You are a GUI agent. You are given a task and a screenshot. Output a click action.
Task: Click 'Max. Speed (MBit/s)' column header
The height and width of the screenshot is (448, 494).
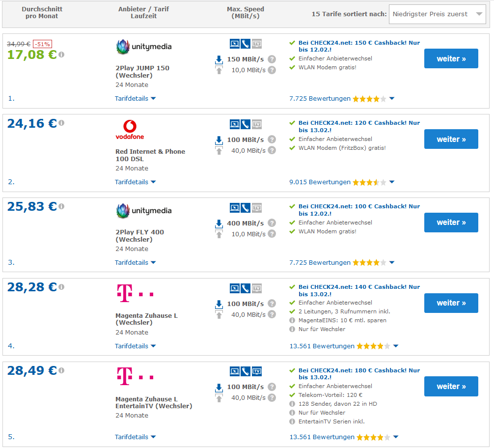coord(246,13)
